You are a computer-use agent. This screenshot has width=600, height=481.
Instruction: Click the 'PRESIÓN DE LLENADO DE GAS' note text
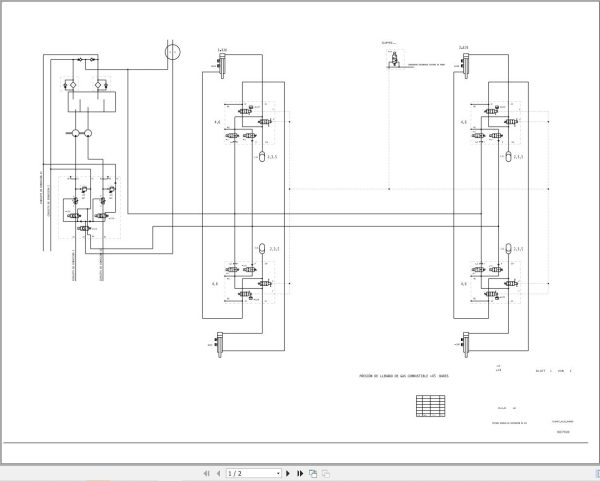[404, 376]
